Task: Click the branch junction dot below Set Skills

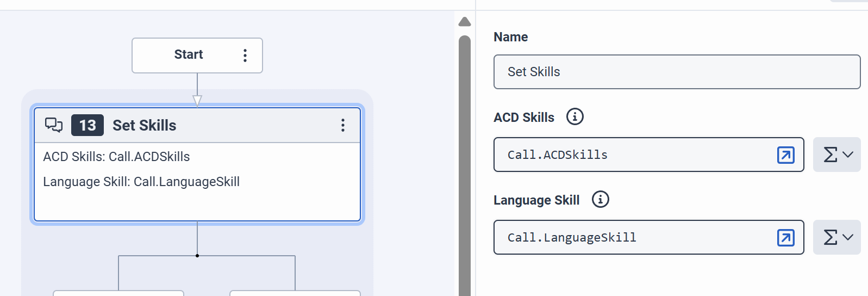Action: click(x=197, y=256)
